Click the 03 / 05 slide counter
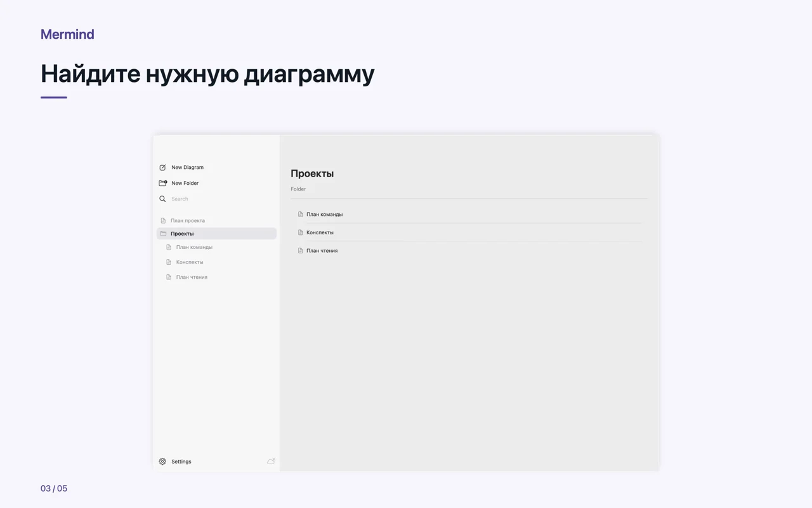Image resolution: width=812 pixels, height=508 pixels. 54,488
